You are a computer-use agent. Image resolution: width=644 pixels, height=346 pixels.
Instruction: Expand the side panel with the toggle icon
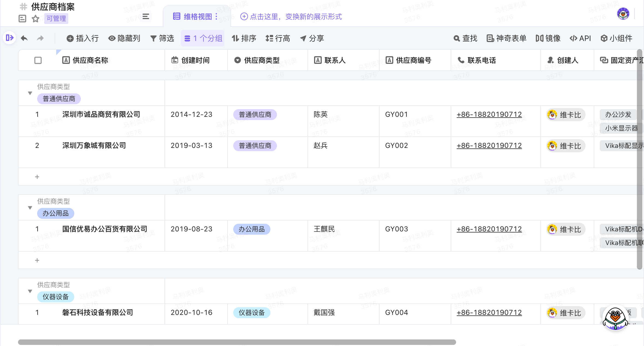click(x=10, y=38)
